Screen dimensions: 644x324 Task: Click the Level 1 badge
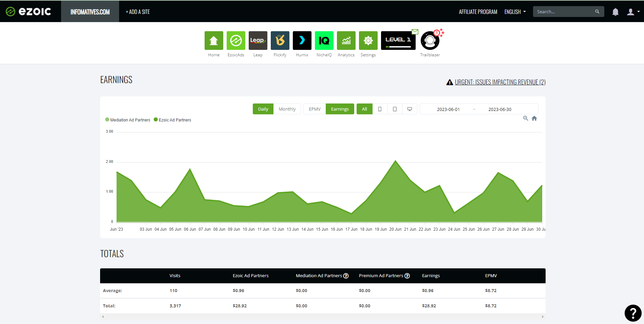coord(398,40)
